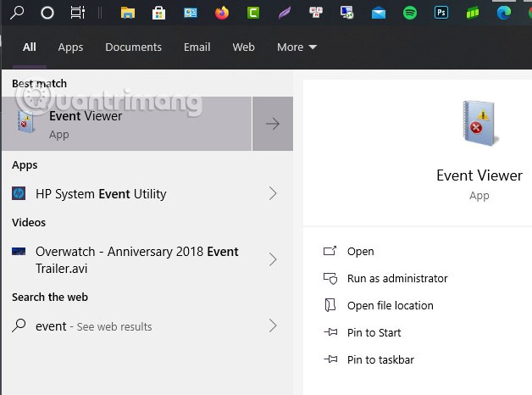The height and width of the screenshot is (395, 532).
Task: Expand the More filter dropdown
Action: click(296, 47)
